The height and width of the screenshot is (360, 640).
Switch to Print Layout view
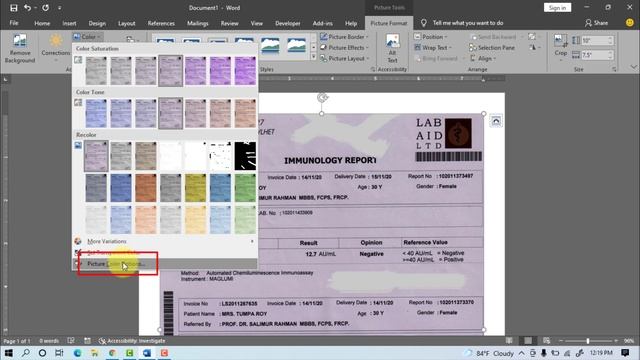[x=528, y=340]
